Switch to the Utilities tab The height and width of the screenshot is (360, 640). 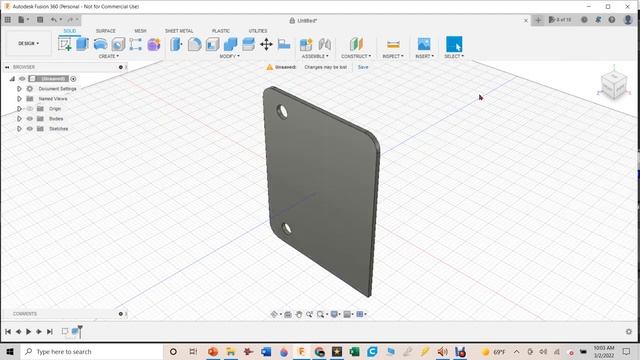pos(258,31)
